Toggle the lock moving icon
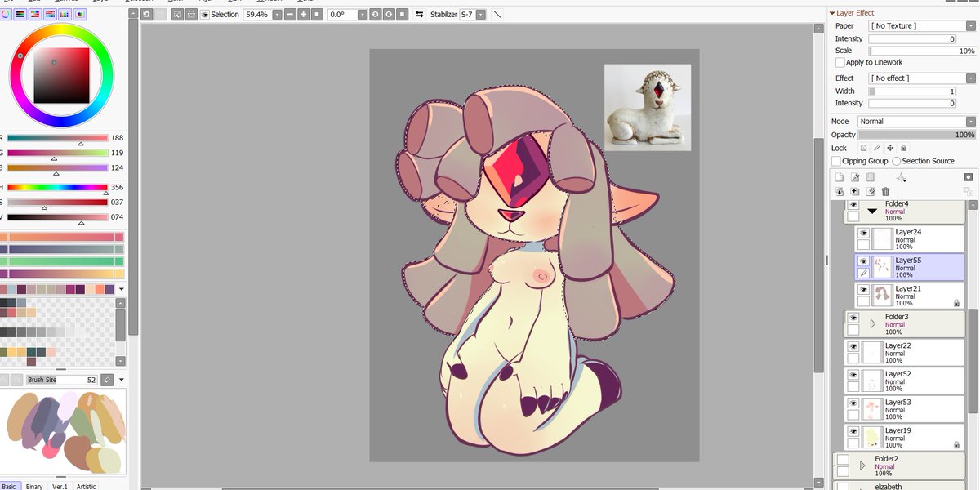The width and height of the screenshot is (980, 490). (x=890, y=148)
